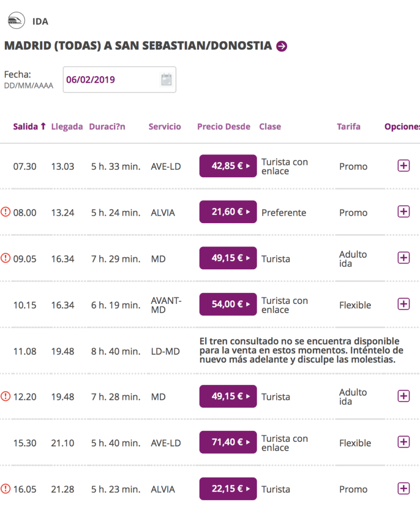The image size is (420, 510).
Task: Expand options for the 07.30 AVE-LD train
Action: click(404, 166)
